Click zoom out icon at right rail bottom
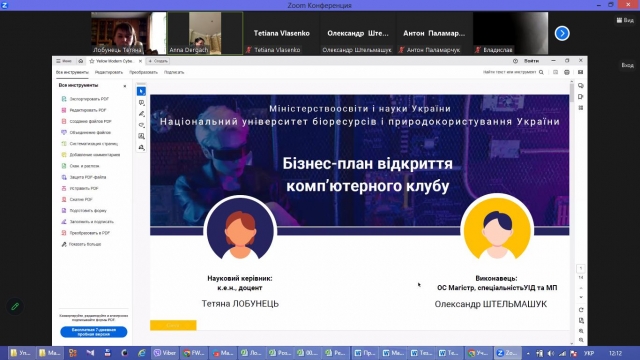 581,340
